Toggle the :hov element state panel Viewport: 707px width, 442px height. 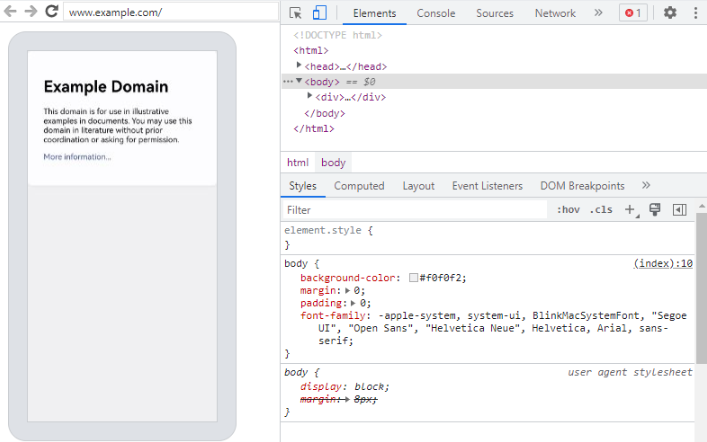pyautogui.click(x=568, y=210)
